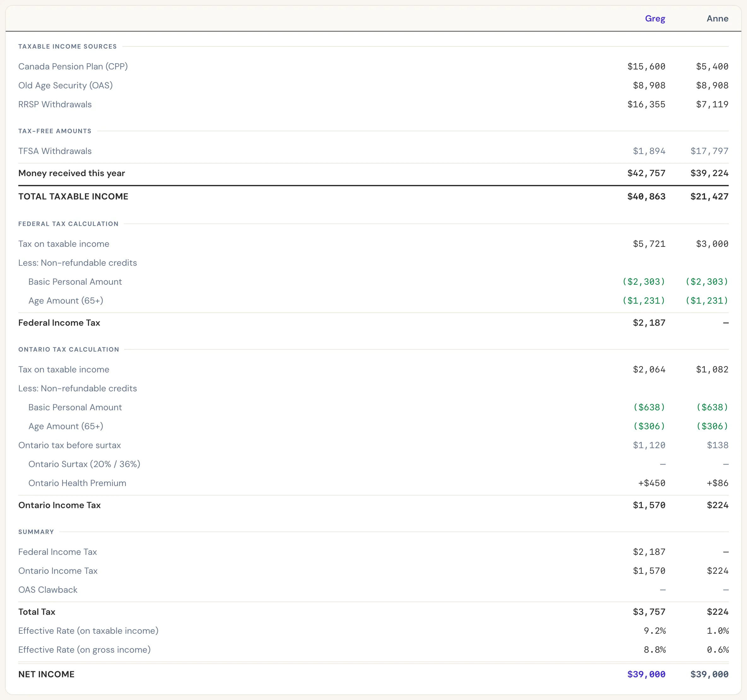This screenshot has width=747, height=700.
Task: Click Greg's Total Tax amount $3,757
Action: click(x=649, y=612)
